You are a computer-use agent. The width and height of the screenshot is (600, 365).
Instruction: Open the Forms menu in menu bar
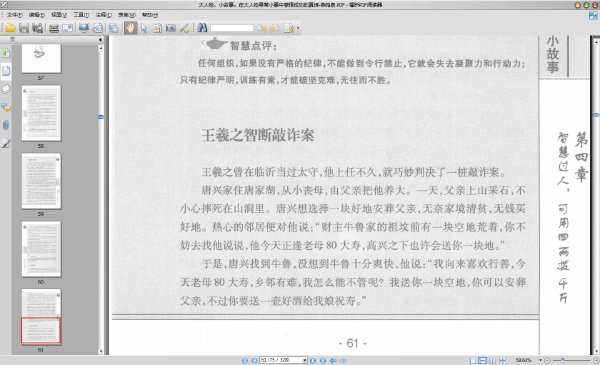[127, 15]
